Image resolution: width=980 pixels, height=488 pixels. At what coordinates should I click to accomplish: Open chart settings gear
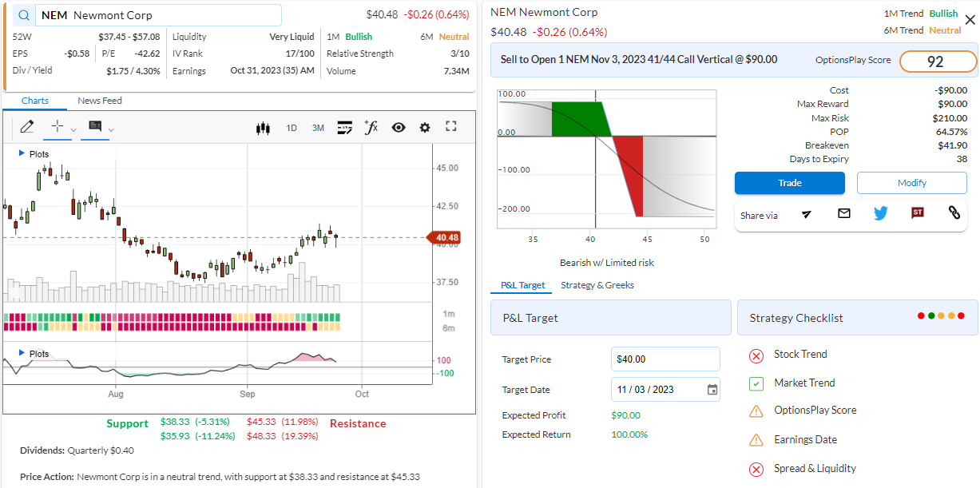[x=425, y=128]
